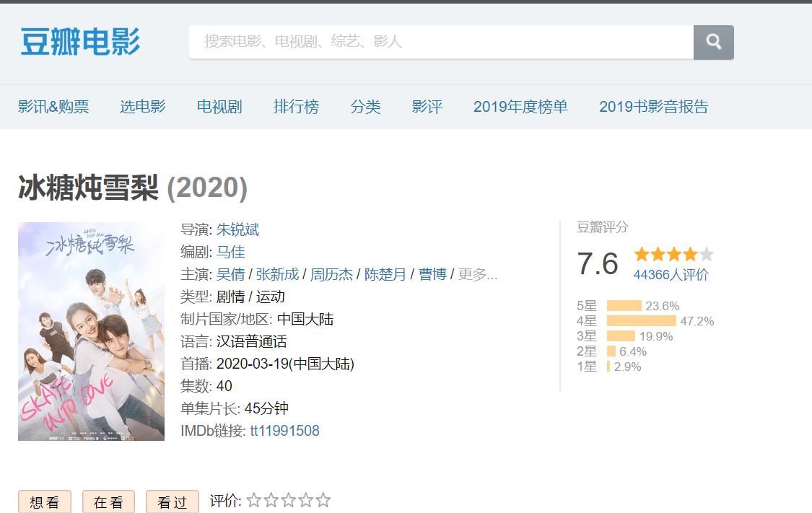Click the 在看 button
The width and height of the screenshot is (812, 513).
point(108,501)
